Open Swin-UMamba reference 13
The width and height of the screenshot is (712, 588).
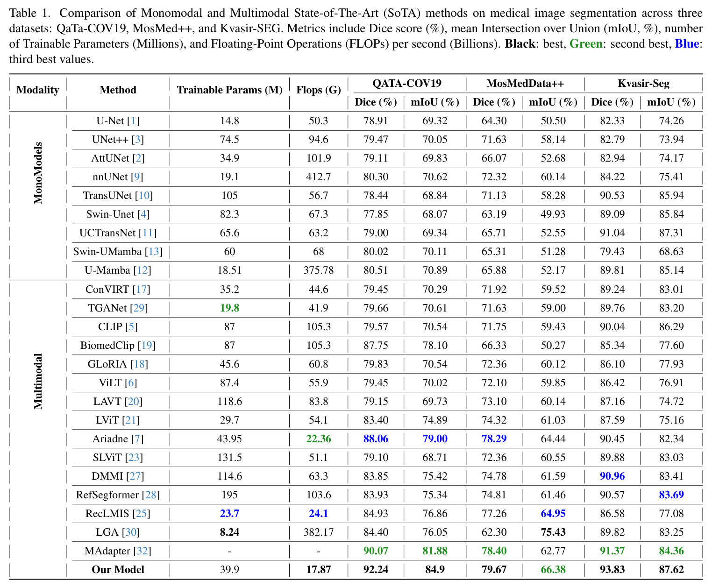(154, 252)
